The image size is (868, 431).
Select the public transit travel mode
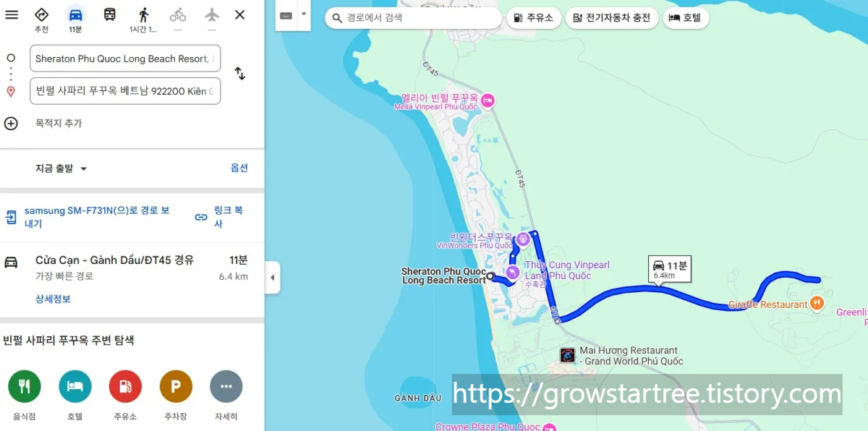pos(109,14)
